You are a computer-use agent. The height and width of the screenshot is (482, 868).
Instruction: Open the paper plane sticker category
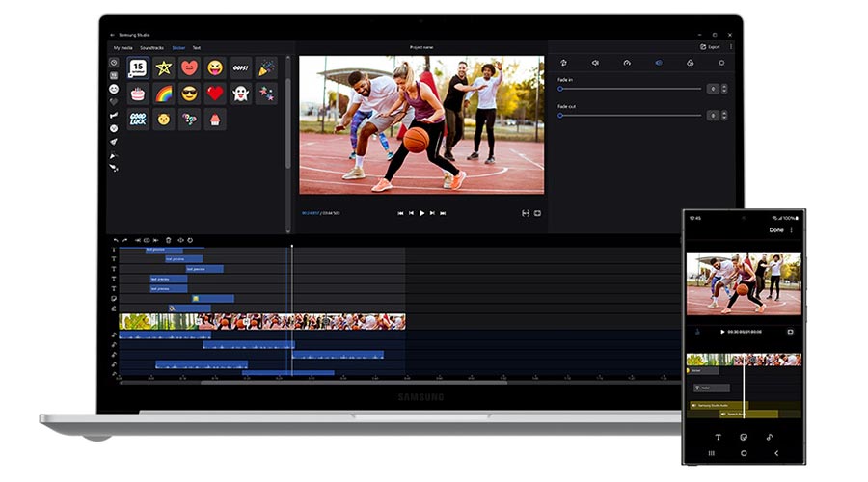point(114,142)
